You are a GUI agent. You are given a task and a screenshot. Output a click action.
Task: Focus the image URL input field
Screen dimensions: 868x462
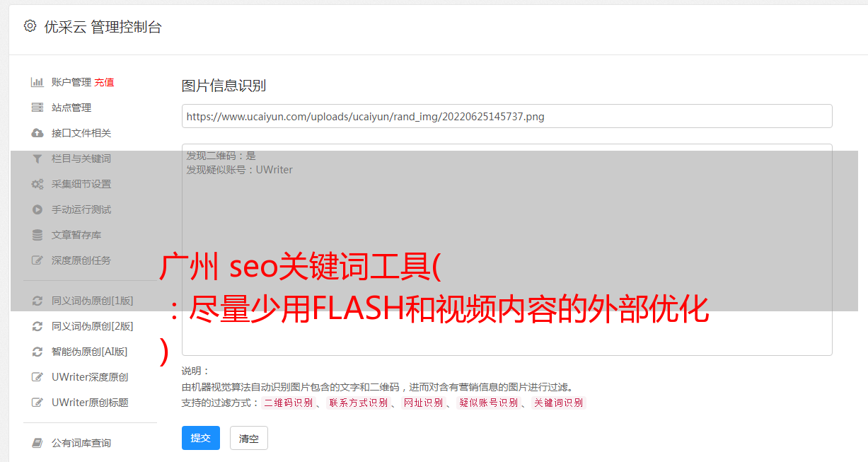tap(507, 116)
